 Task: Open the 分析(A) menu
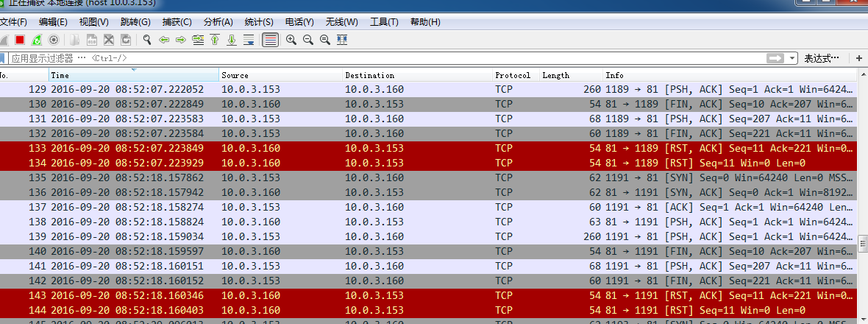(218, 22)
